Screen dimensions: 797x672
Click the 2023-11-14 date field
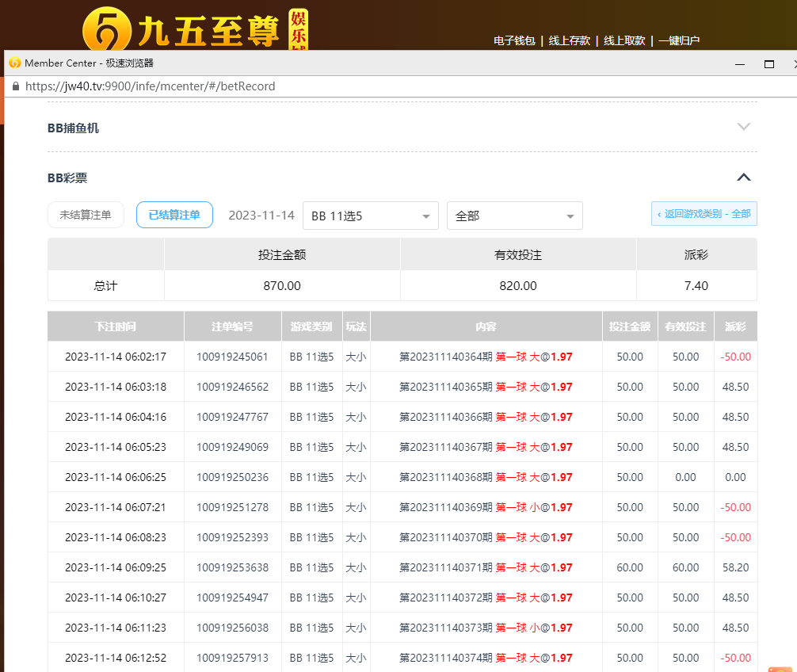pos(261,216)
